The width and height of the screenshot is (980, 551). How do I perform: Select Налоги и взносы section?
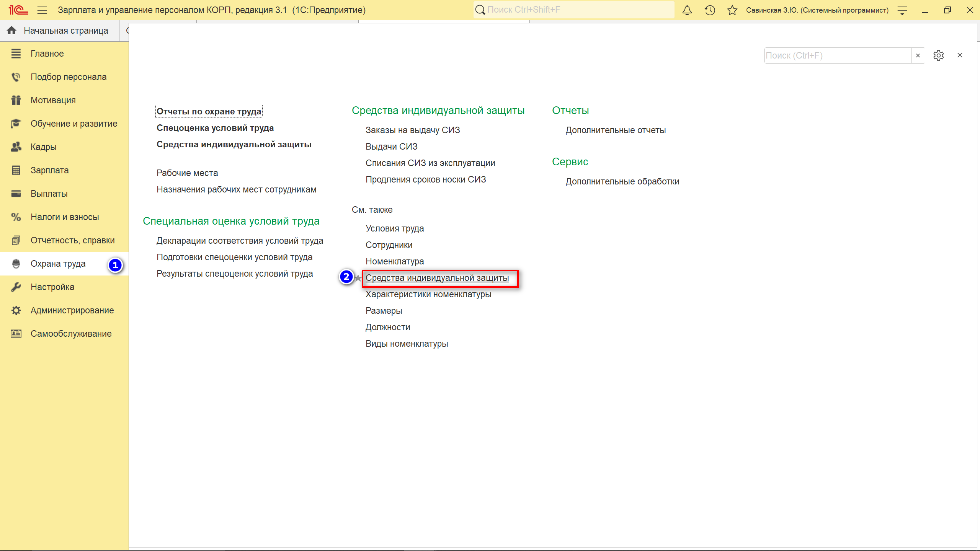coord(65,217)
